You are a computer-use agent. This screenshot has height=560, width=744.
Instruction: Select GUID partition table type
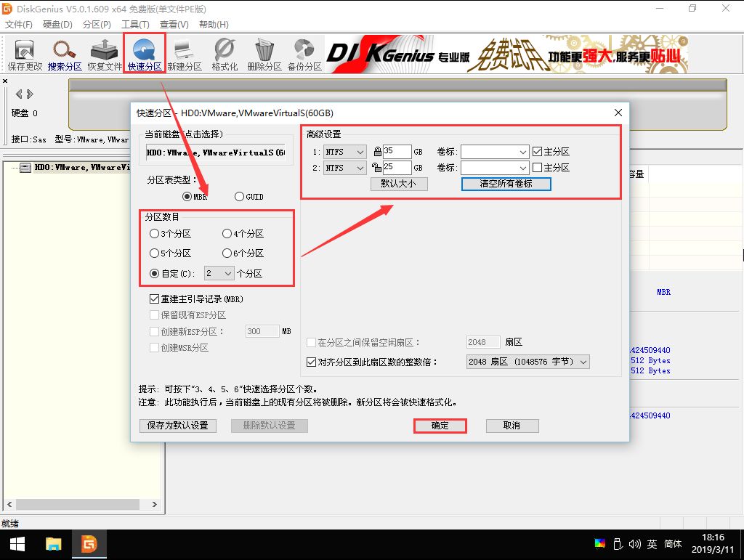coord(239,196)
